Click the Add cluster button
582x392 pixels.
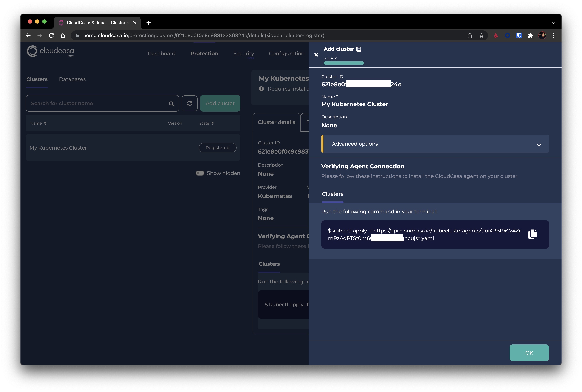pos(220,103)
